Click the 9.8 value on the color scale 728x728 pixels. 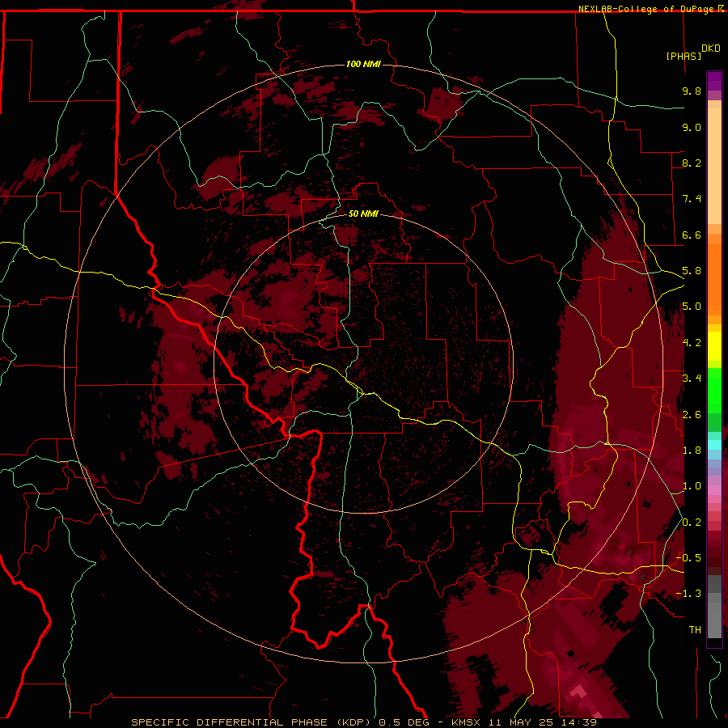pyautogui.click(x=692, y=91)
